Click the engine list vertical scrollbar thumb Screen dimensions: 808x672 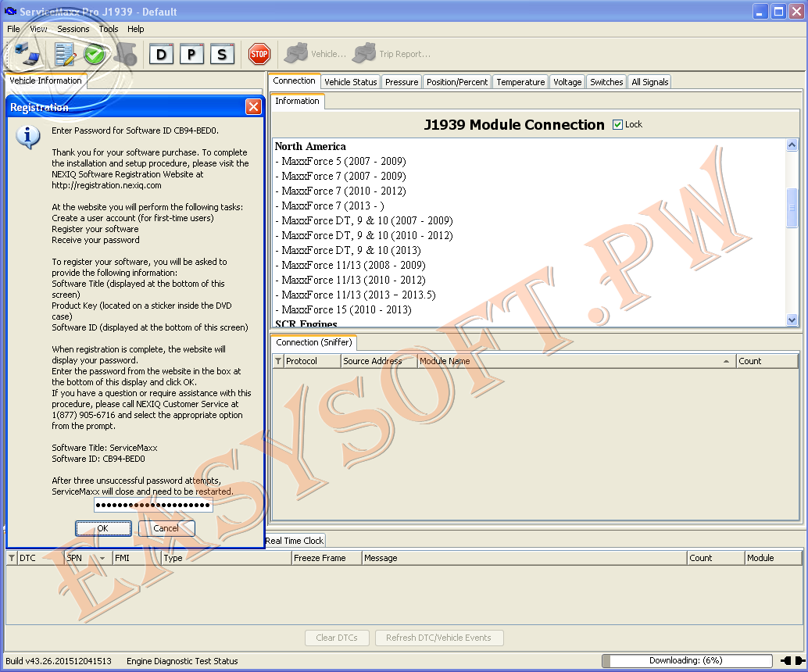[792, 208]
